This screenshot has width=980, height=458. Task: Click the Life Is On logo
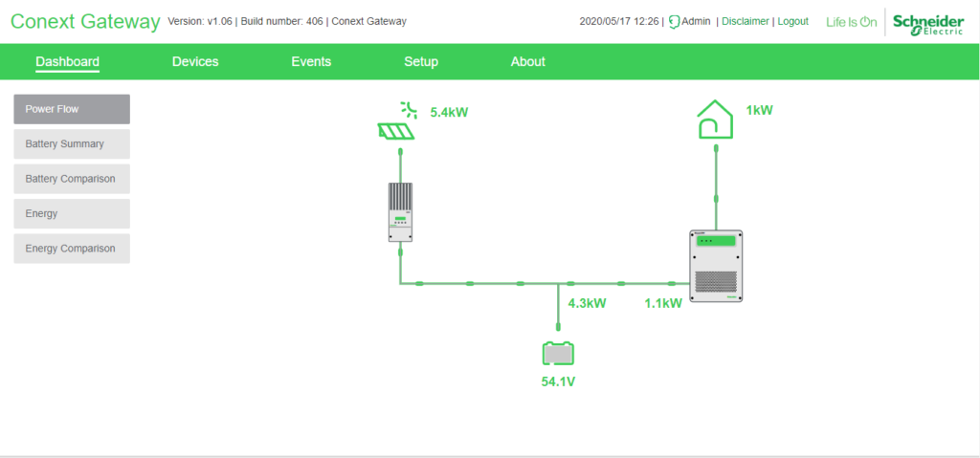tap(851, 21)
